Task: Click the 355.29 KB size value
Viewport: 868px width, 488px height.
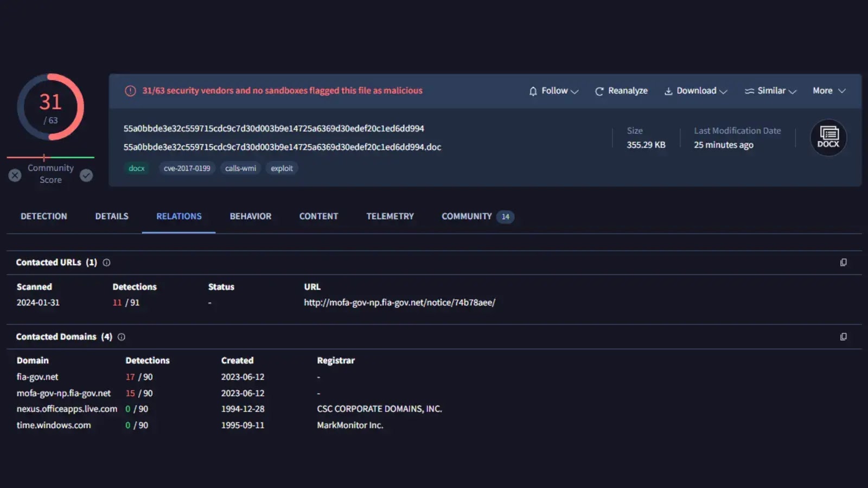Action: coord(646,145)
